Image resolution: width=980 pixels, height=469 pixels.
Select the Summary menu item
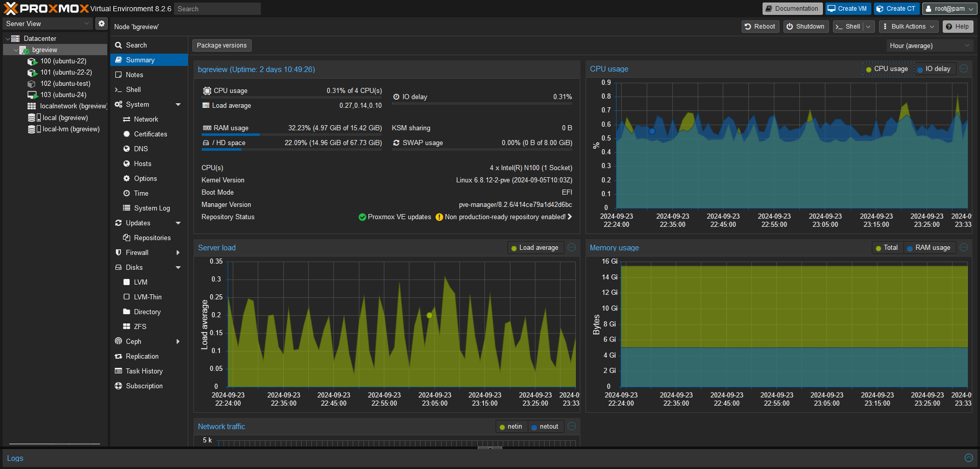(x=149, y=60)
